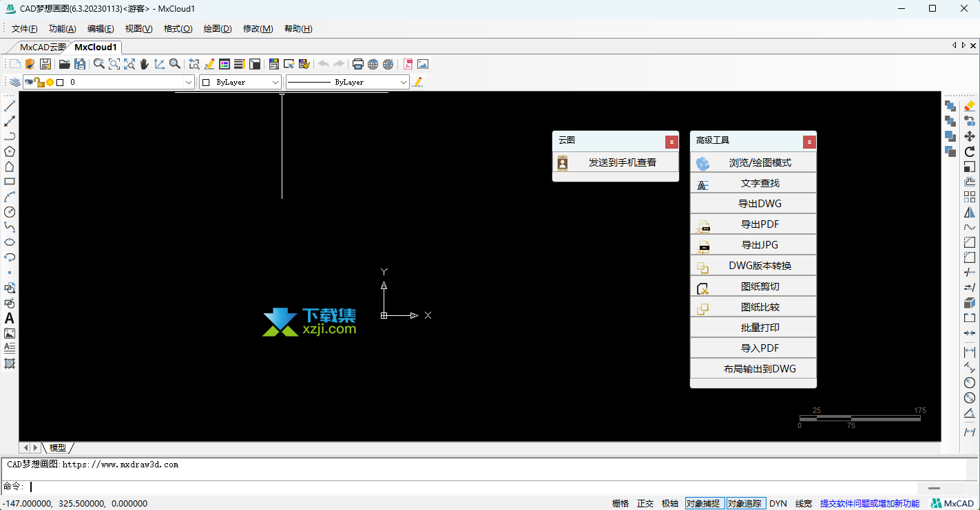Image resolution: width=980 pixels, height=510 pixels.
Task: Toggle the 栅格 grid mode
Action: (x=621, y=504)
